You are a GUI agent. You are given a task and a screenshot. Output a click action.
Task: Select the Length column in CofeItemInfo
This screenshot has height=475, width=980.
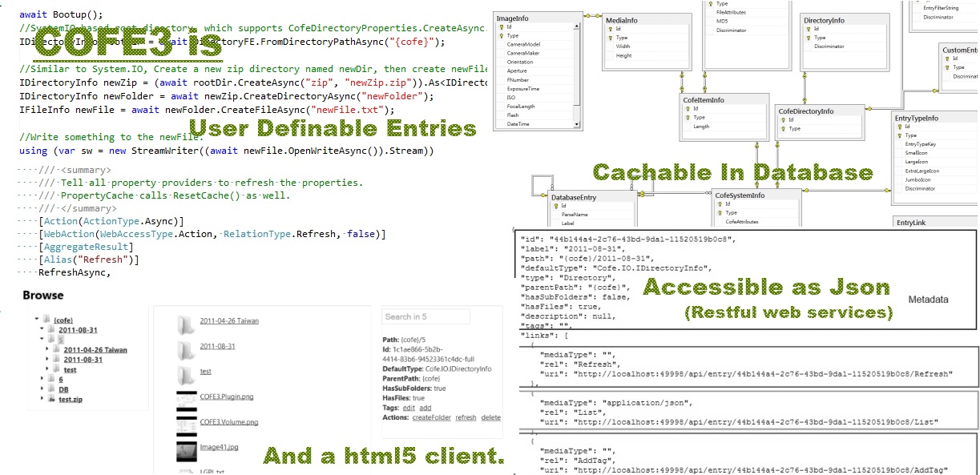701,127
